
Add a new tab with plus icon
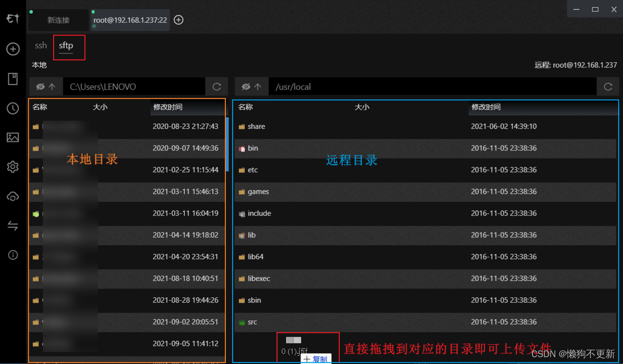pyautogui.click(x=179, y=20)
